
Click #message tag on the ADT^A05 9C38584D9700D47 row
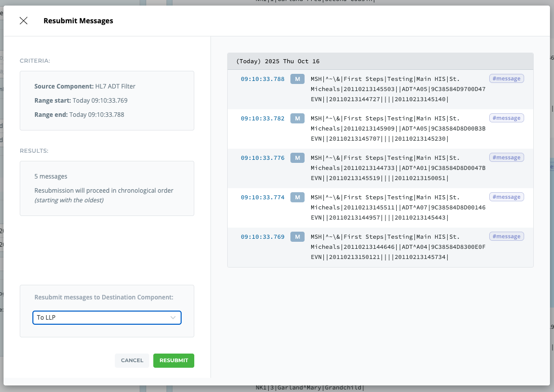pos(506,78)
